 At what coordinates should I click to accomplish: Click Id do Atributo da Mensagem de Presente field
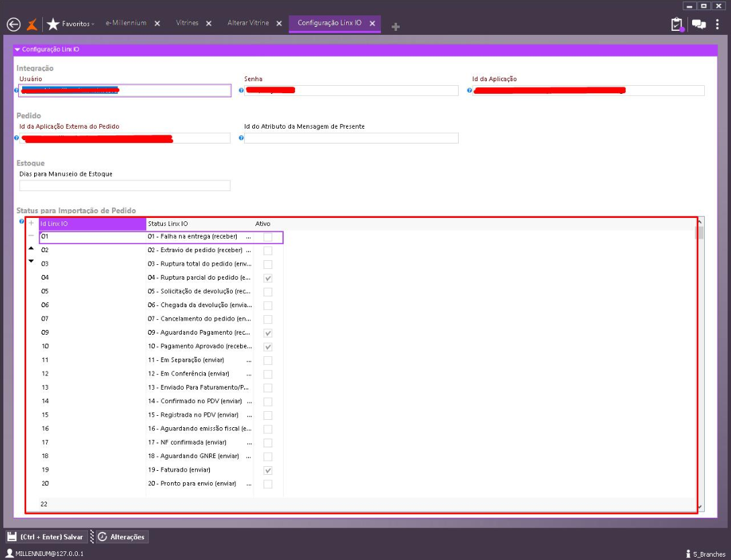pyautogui.click(x=351, y=138)
